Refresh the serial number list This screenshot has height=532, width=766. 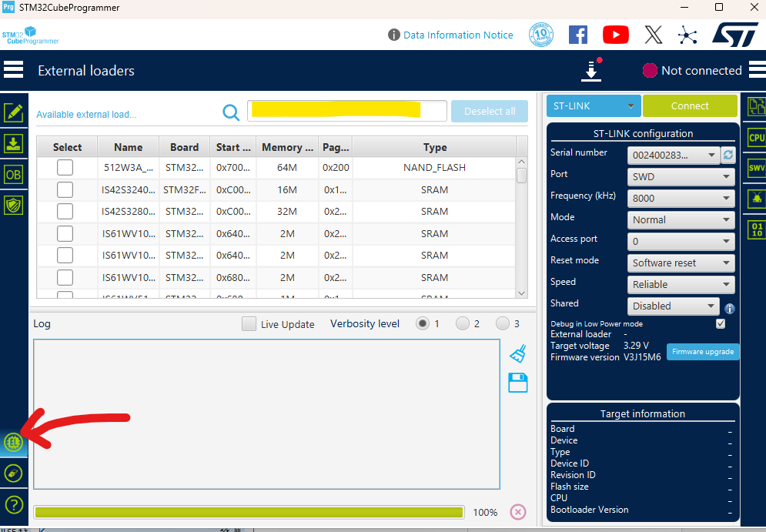click(x=728, y=155)
